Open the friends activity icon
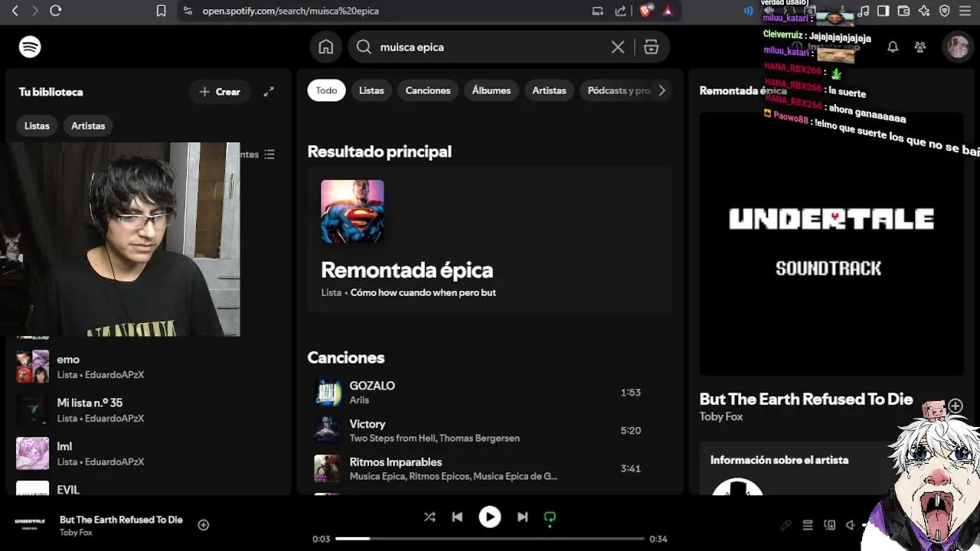The image size is (980, 551). pyautogui.click(x=920, y=47)
